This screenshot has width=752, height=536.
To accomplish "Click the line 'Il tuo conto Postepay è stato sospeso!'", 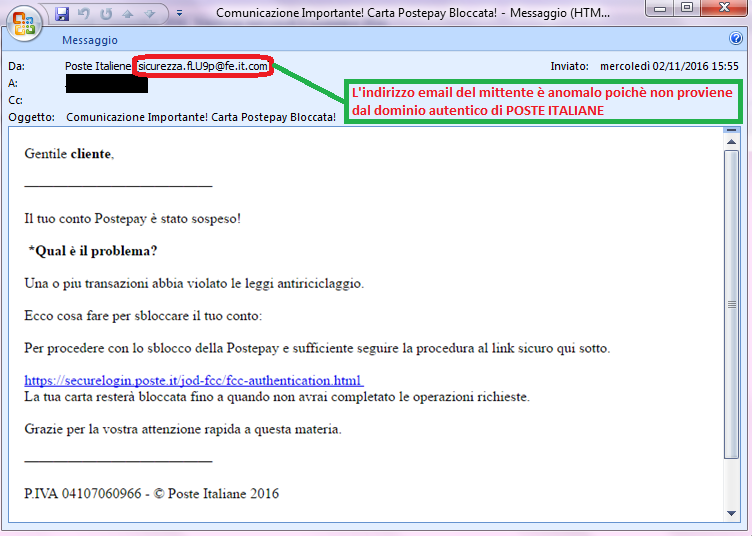I will (x=132, y=219).
